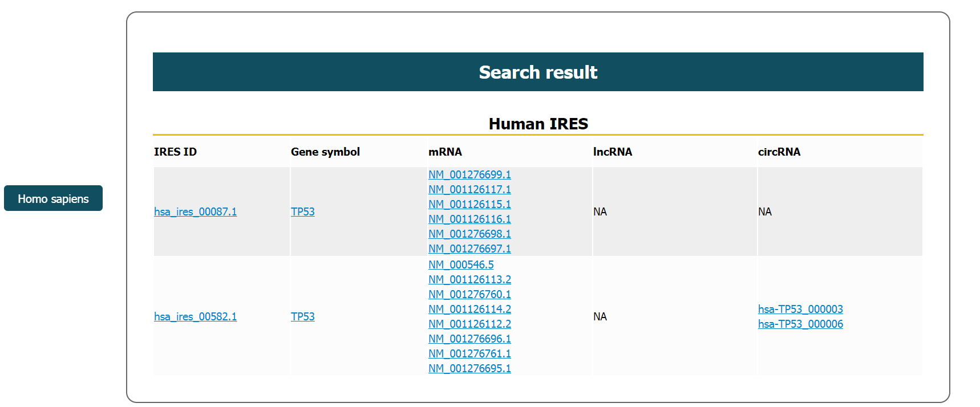This screenshot has width=980, height=407.
Task: Open mRNA record NM_001276696.1
Action: (469, 339)
